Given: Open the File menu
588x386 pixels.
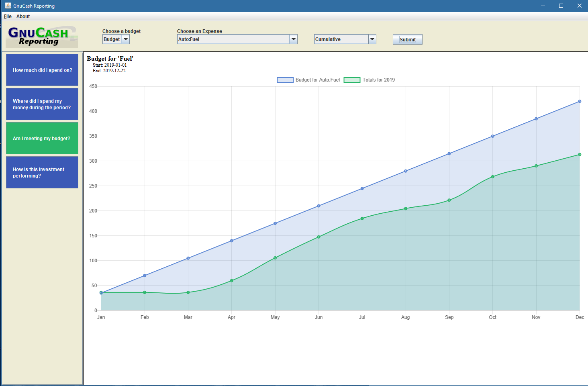Looking at the screenshot, I should coord(8,16).
